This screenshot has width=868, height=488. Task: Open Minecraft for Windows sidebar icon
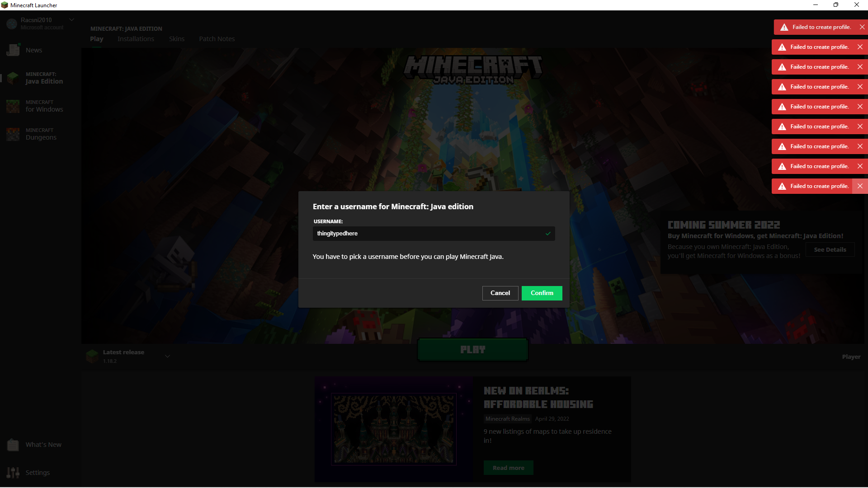click(x=13, y=106)
